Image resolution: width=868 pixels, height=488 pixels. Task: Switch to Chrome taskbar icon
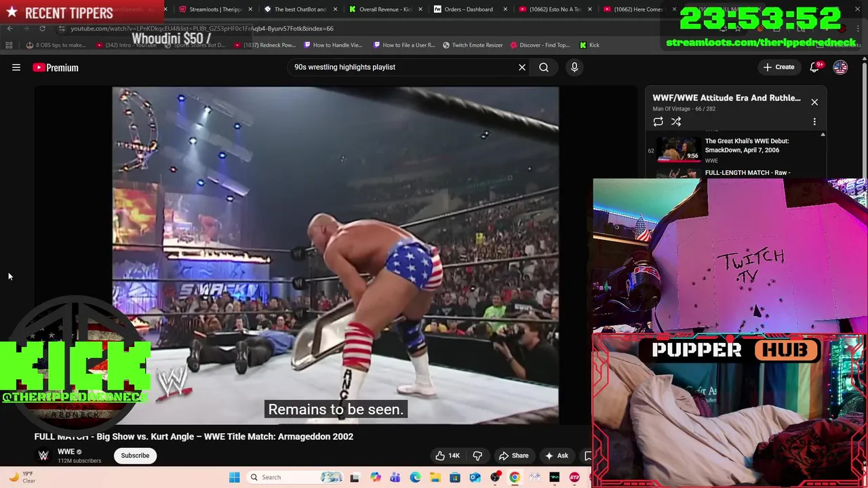pyautogui.click(x=515, y=477)
